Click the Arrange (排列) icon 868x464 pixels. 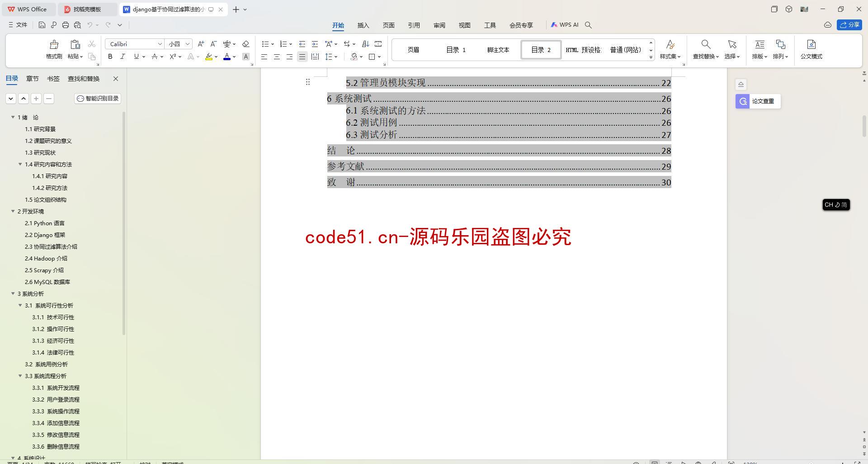tap(780, 44)
